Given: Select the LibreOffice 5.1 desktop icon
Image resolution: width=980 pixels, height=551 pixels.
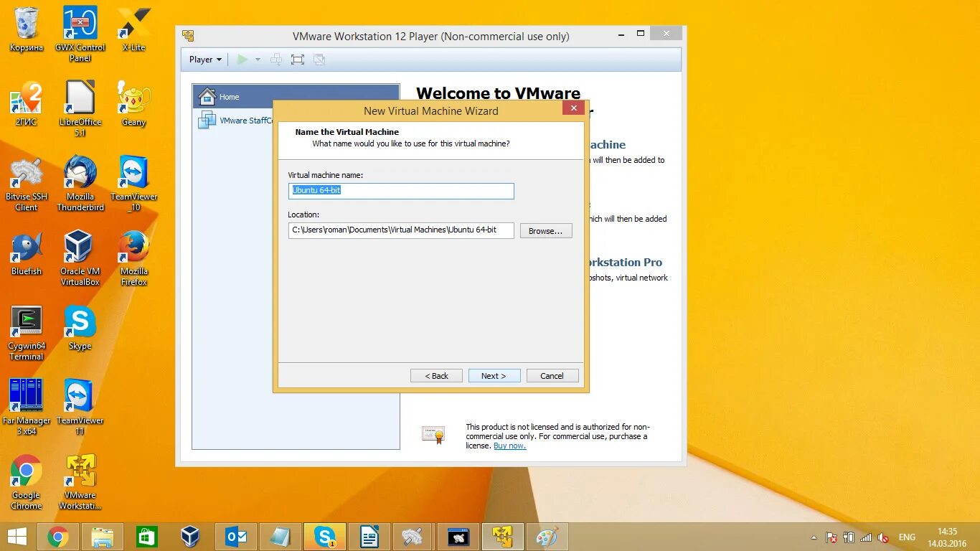Looking at the screenshot, I should [80, 108].
